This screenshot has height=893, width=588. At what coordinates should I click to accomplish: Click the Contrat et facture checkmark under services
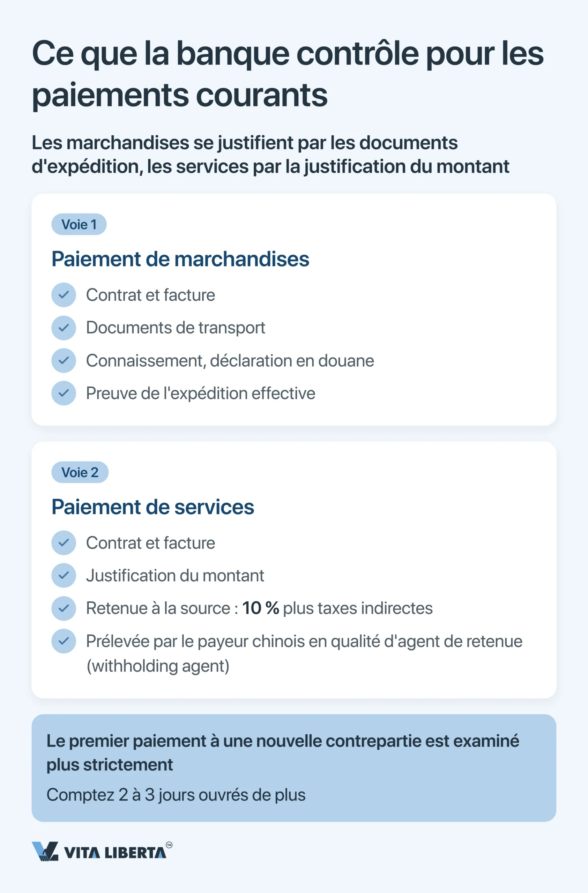click(64, 542)
